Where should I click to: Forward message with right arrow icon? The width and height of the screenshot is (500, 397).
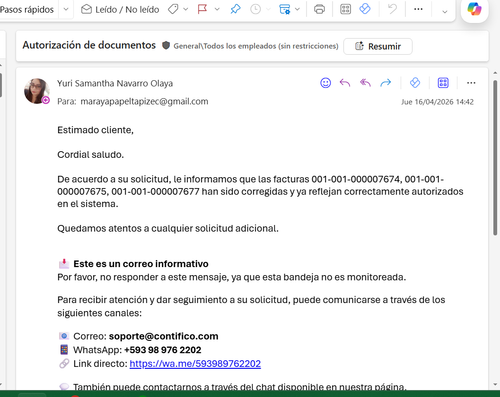point(386,83)
